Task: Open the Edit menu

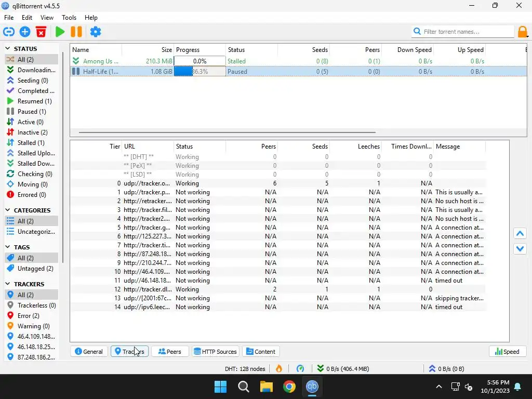Action: coord(27,18)
